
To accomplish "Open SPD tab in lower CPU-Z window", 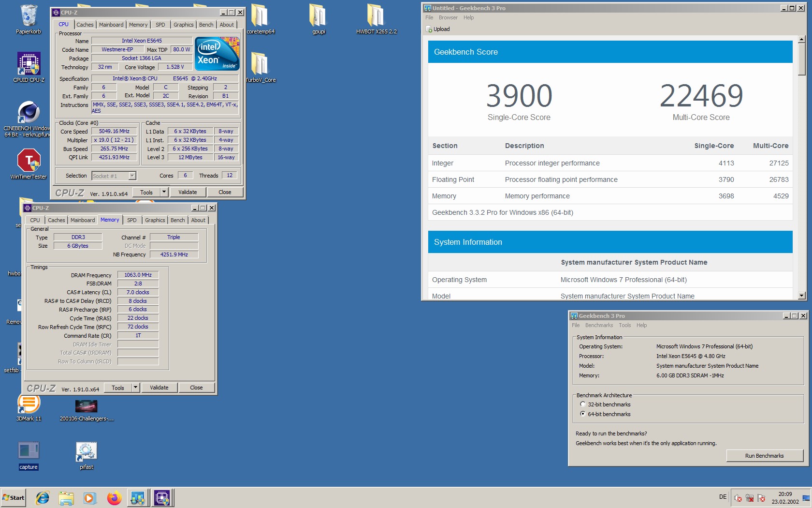I will coord(132,220).
